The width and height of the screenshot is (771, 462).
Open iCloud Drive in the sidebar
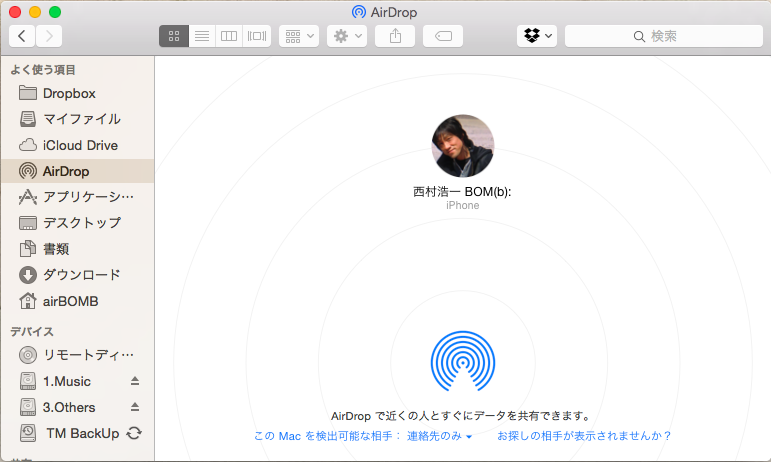point(78,145)
